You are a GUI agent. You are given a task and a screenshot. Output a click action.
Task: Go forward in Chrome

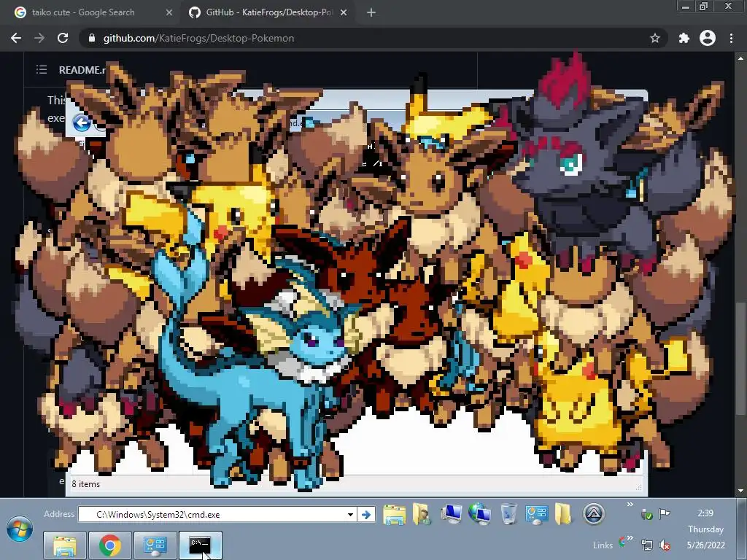click(x=39, y=38)
